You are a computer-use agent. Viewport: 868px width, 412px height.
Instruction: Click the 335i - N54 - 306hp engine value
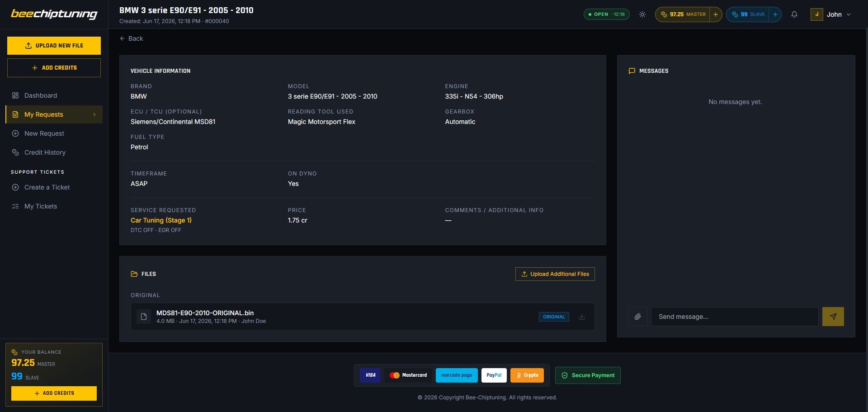pyautogui.click(x=474, y=96)
